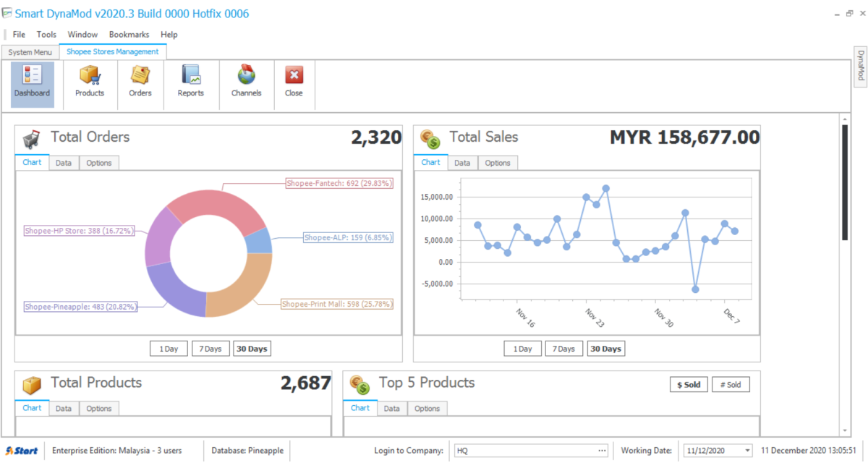Click the red Close toolbar icon
The width and height of the screenshot is (868, 463).
coord(294,75)
